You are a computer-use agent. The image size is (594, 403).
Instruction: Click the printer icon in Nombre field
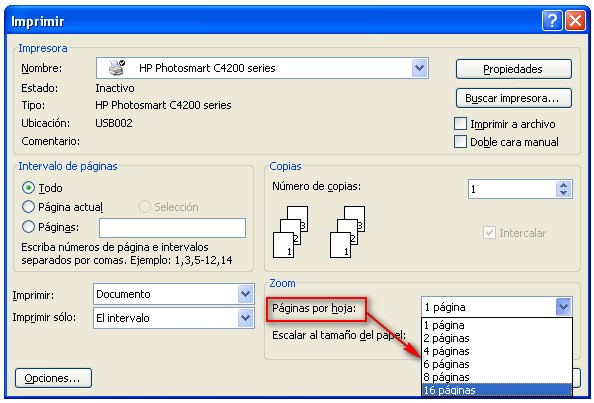click(x=116, y=68)
